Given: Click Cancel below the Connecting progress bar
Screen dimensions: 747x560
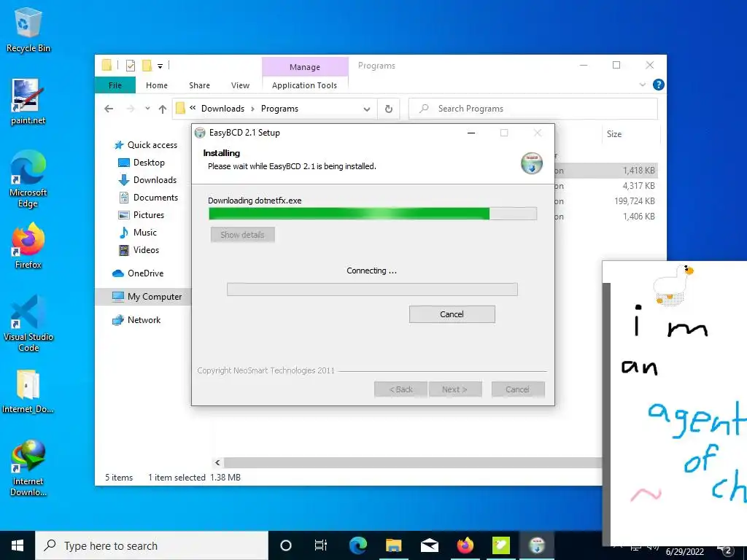Looking at the screenshot, I should tap(452, 314).
